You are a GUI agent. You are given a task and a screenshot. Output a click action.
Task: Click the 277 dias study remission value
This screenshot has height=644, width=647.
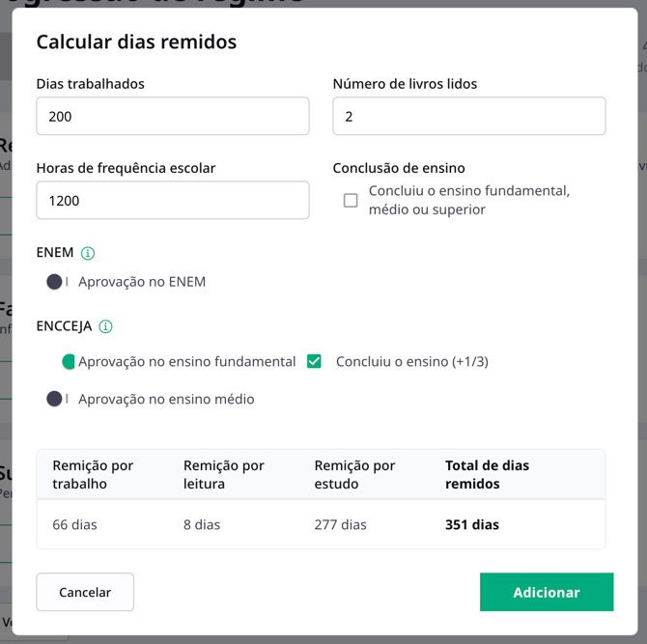(341, 525)
